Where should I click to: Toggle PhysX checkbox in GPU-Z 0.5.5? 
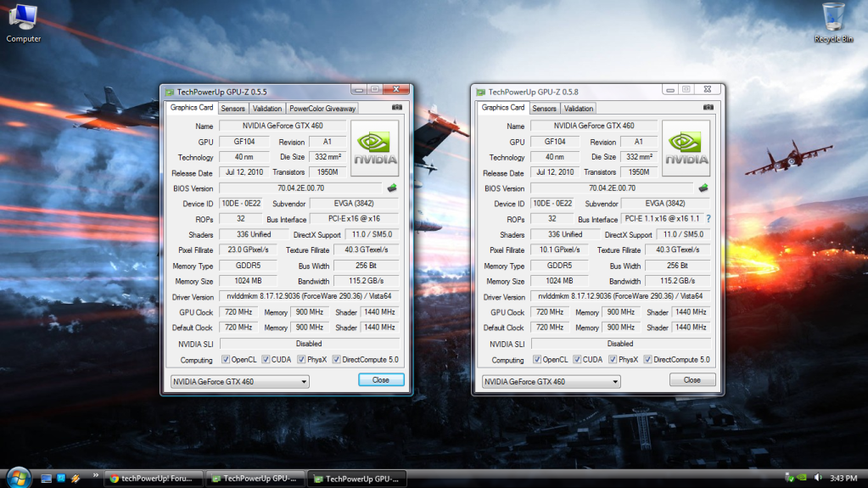[x=301, y=360]
